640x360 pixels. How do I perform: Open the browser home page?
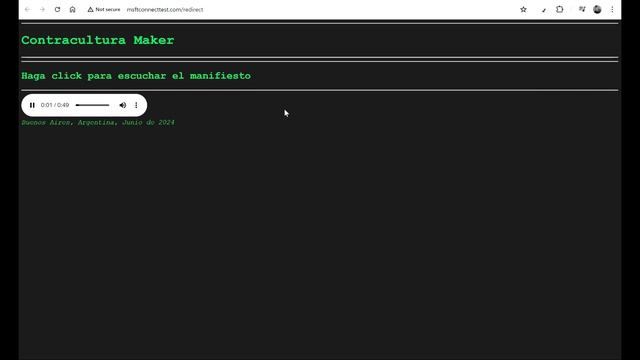pos(72,9)
